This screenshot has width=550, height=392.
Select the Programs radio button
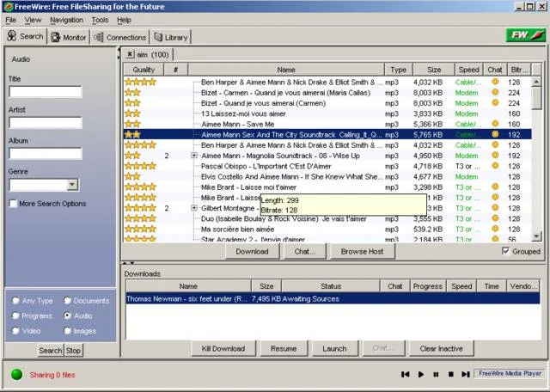tap(15, 315)
